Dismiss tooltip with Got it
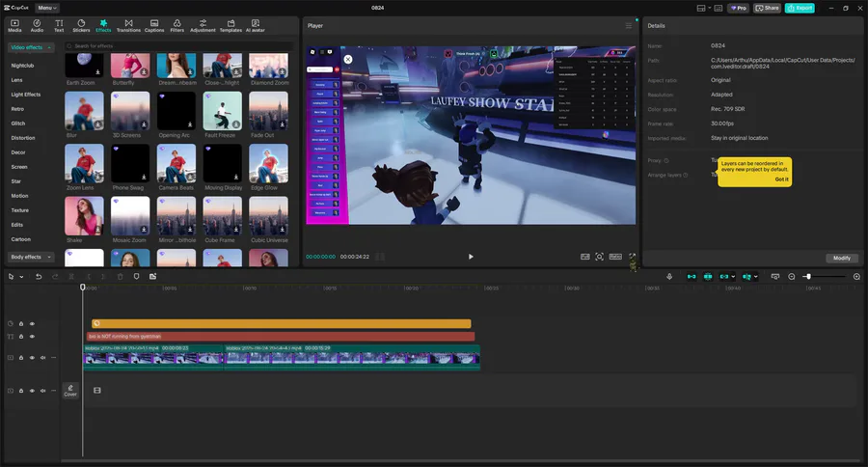 781,179
